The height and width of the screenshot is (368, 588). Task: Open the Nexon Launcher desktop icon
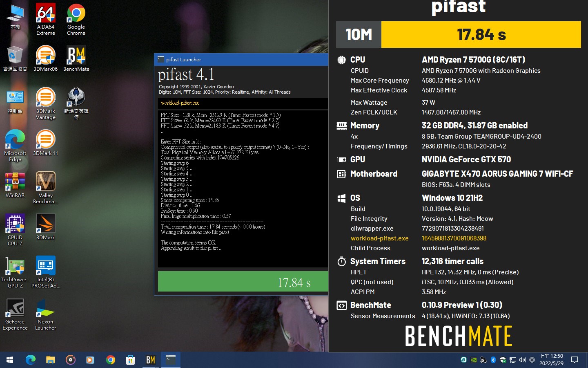(x=46, y=314)
